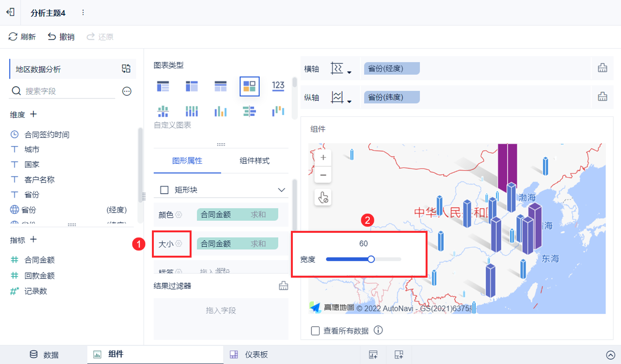
Task: Open the 纵轴 axis type dropdown arrow
Action: coord(349,101)
